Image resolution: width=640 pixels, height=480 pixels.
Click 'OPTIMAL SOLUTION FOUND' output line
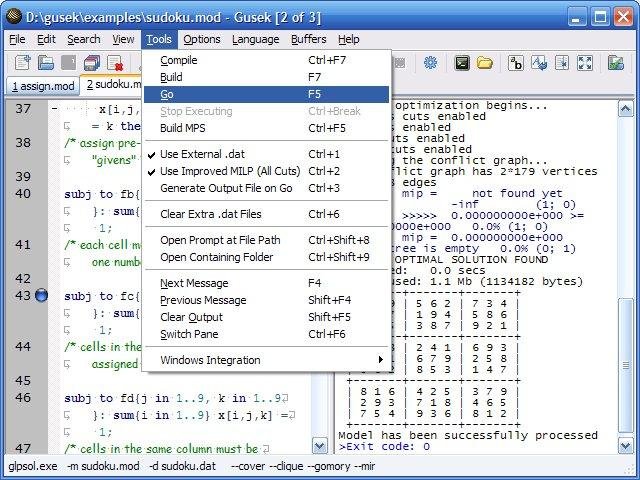tap(471, 260)
